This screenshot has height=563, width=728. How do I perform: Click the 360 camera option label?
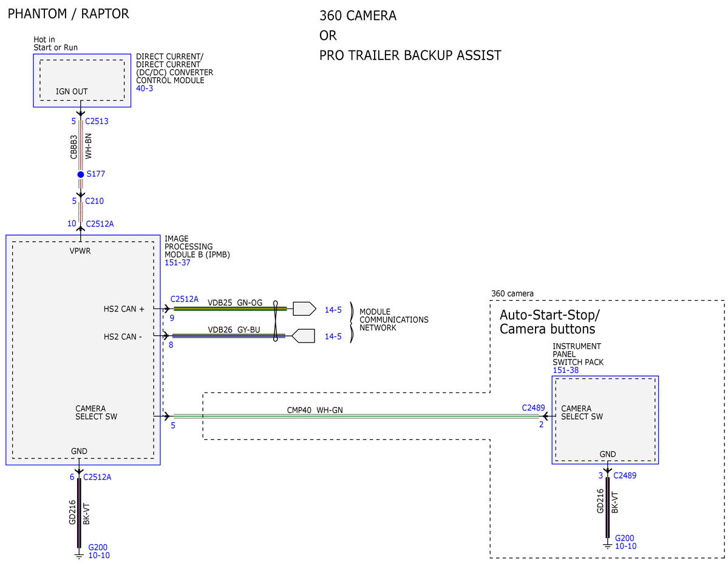(512, 293)
